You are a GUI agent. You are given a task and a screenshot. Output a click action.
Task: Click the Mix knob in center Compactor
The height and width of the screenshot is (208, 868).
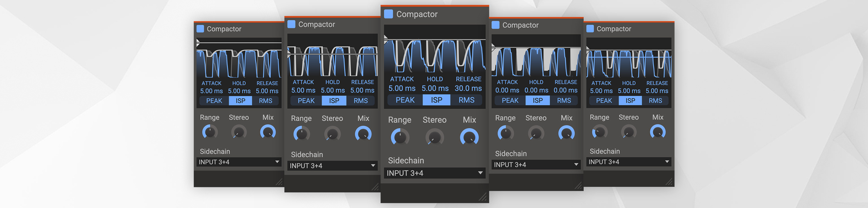click(x=469, y=137)
